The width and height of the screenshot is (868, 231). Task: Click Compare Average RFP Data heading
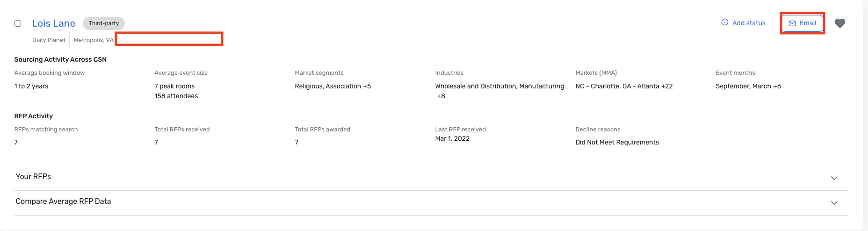click(63, 202)
